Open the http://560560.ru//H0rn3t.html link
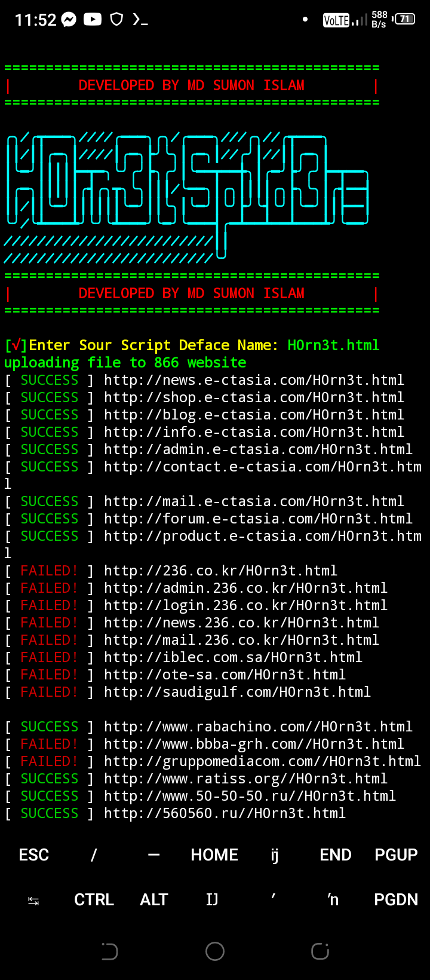Viewport: 430px width, 980px height. (225, 813)
